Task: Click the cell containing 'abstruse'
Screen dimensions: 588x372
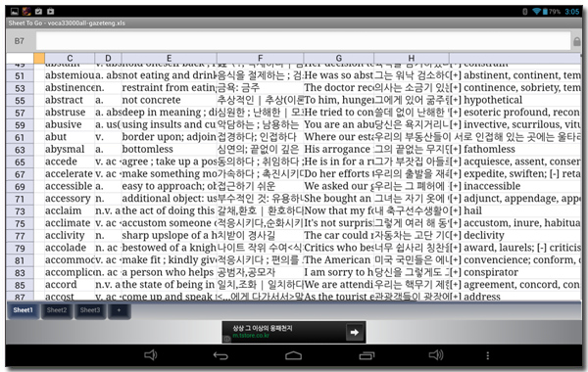Action: [x=70, y=113]
